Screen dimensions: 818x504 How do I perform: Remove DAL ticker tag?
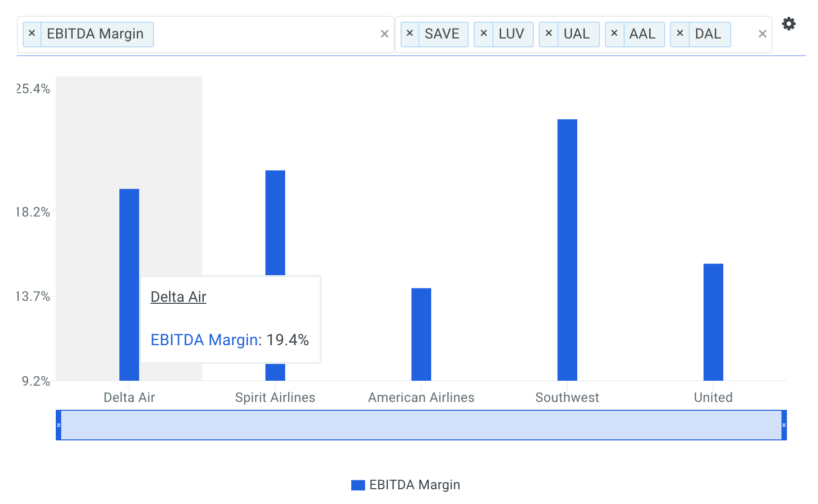click(x=680, y=34)
